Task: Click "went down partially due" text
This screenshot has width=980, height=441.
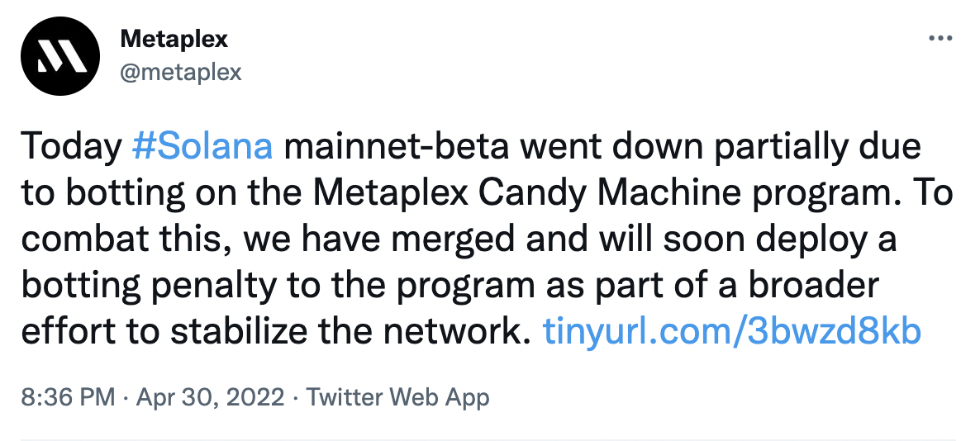Action: [x=721, y=146]
